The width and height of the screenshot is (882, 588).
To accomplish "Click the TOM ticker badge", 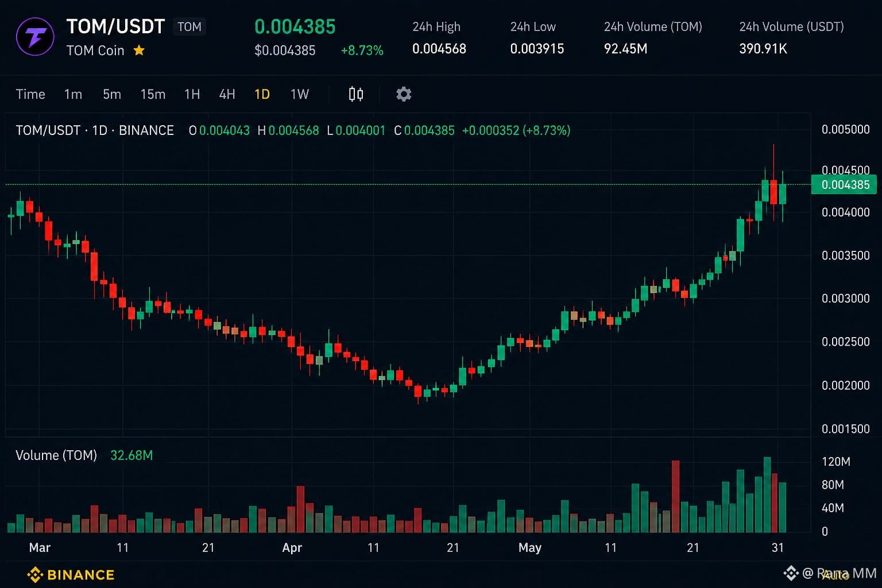I will click(x=189, y=27).
